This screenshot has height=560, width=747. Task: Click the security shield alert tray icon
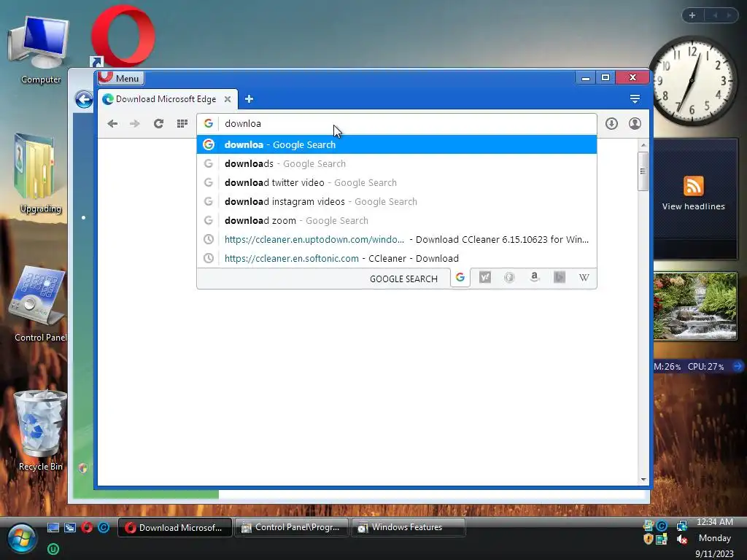pos(648,540)
